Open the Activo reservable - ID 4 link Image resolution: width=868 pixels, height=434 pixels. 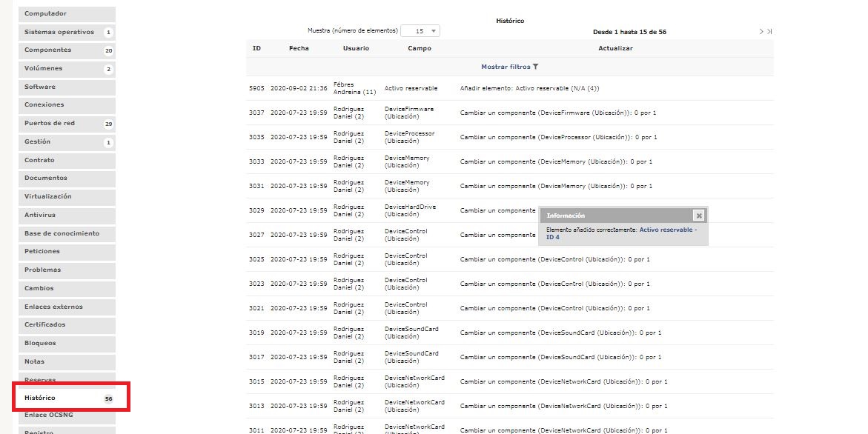[x=667, y=230]
